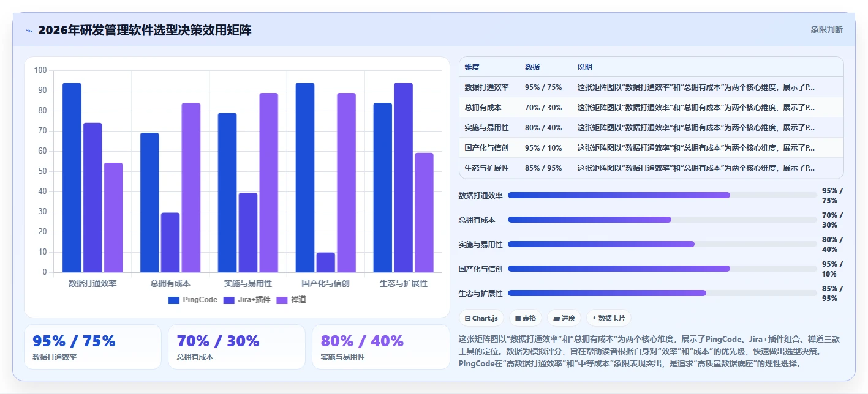
Task: Select the 表格 chip
Action: pos(526,318)
